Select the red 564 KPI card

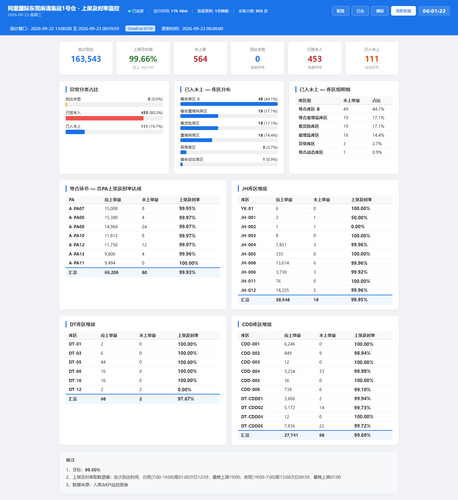click(200, 58)
